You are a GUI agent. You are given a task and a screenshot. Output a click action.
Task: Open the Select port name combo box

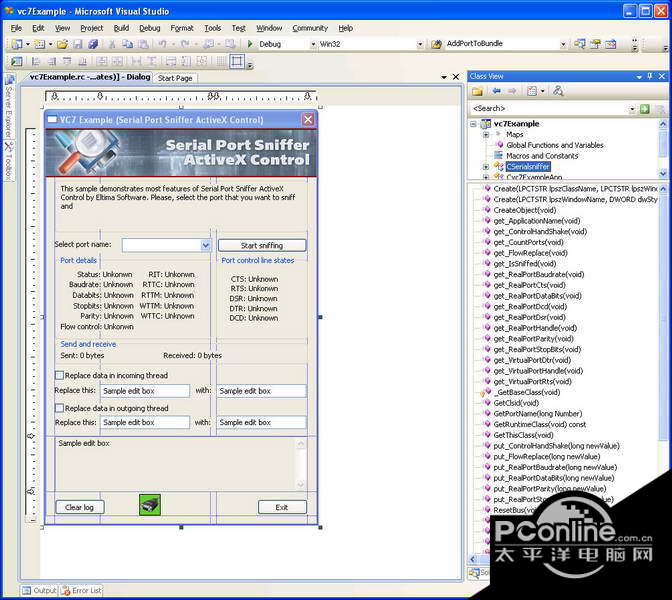coord(206,246)
